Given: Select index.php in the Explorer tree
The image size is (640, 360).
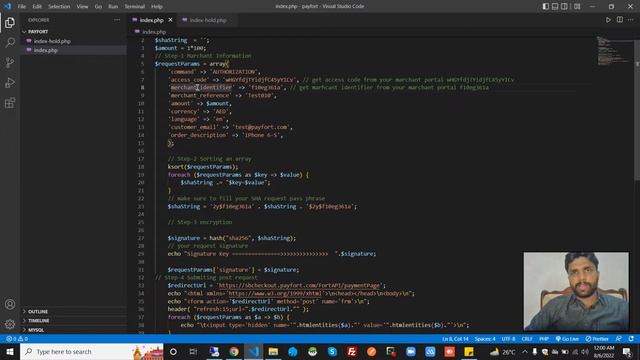Looking at the screenshot, I should [x=73, y=50].
